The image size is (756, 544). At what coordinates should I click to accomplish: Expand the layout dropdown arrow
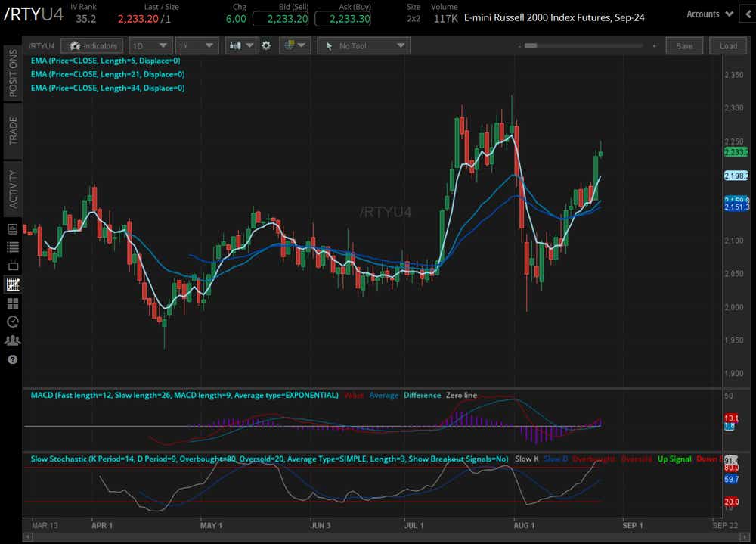pos(302,45)
